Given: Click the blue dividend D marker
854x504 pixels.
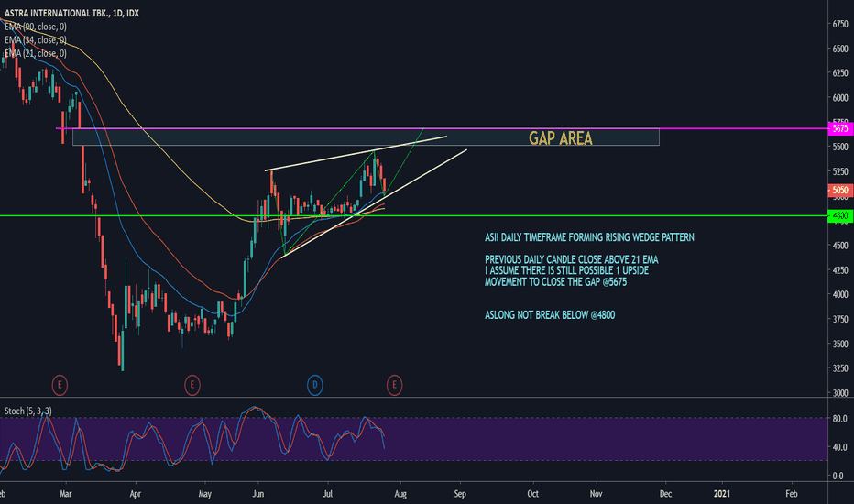Looking at the screenshot, I should (x=315, y=385).
